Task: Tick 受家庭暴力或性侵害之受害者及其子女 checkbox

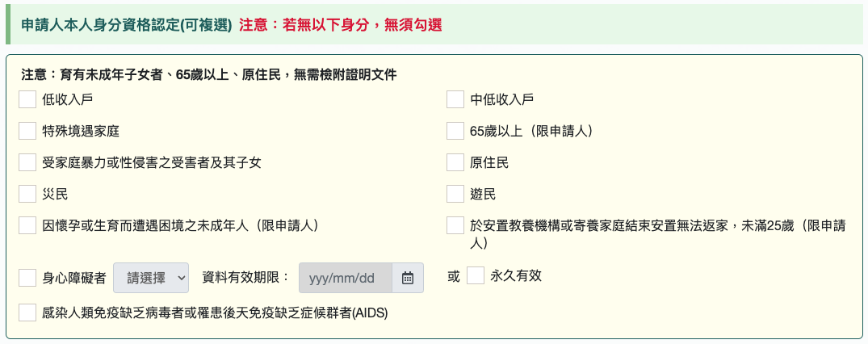Action: coord(27,163)
